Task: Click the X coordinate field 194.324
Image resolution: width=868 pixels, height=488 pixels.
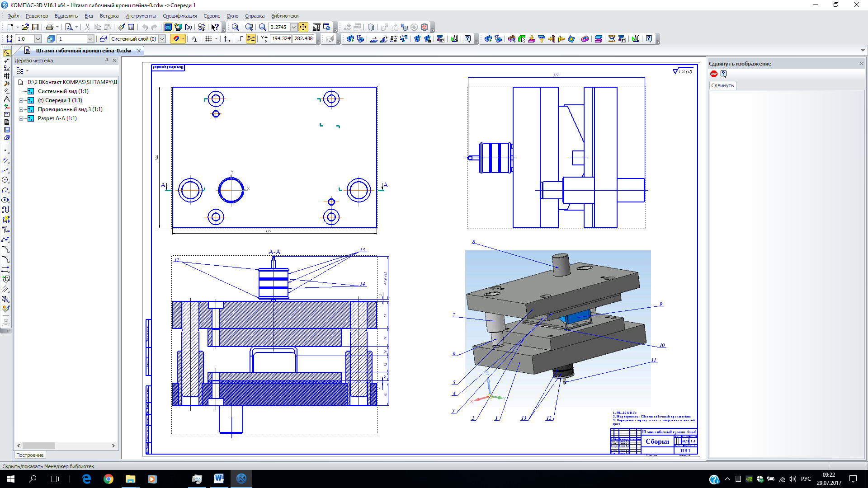Action: tap(281, 39)
